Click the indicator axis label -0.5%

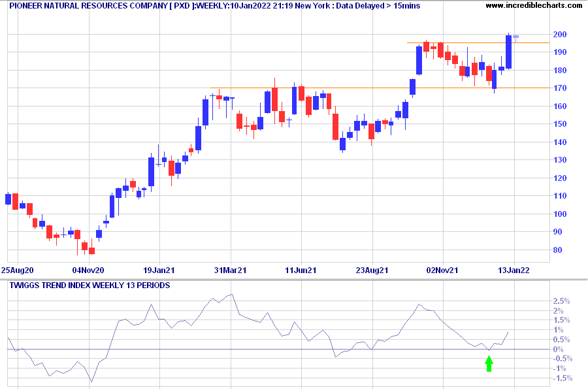pos(563,359)
